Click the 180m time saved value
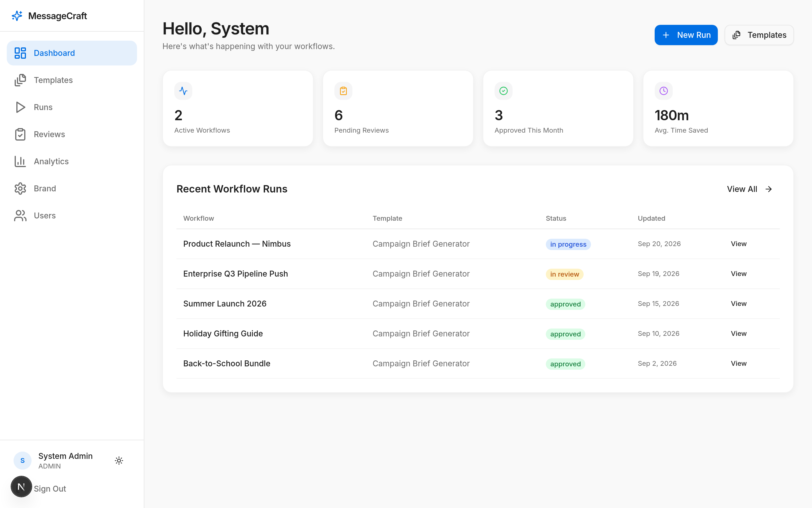The image size is (812, 508). pyautogui.click(x=671, y=116)
